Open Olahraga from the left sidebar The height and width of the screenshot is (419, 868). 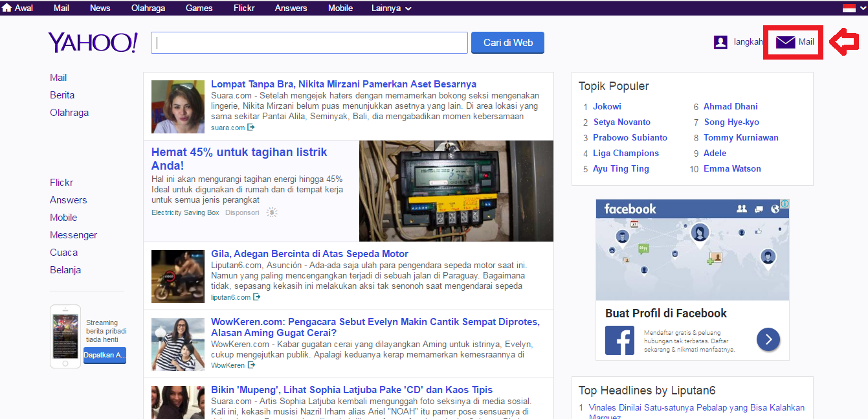[x=69, y=112]
